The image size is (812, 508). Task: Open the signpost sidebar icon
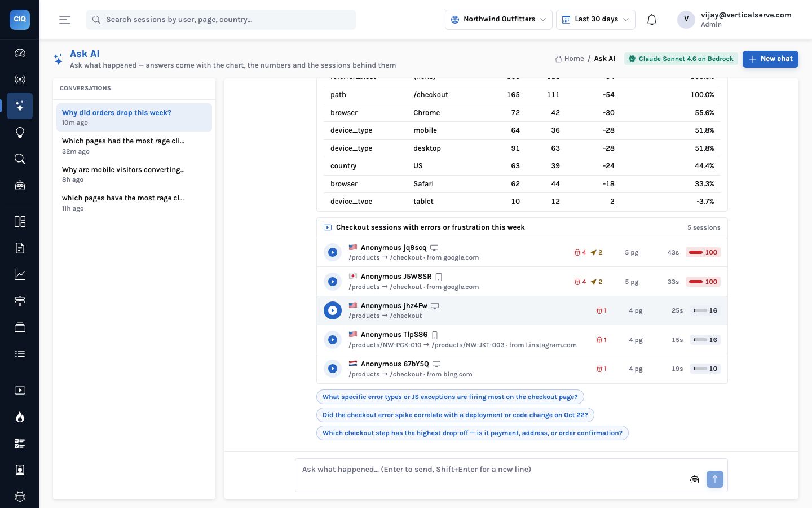pos(20,301)
